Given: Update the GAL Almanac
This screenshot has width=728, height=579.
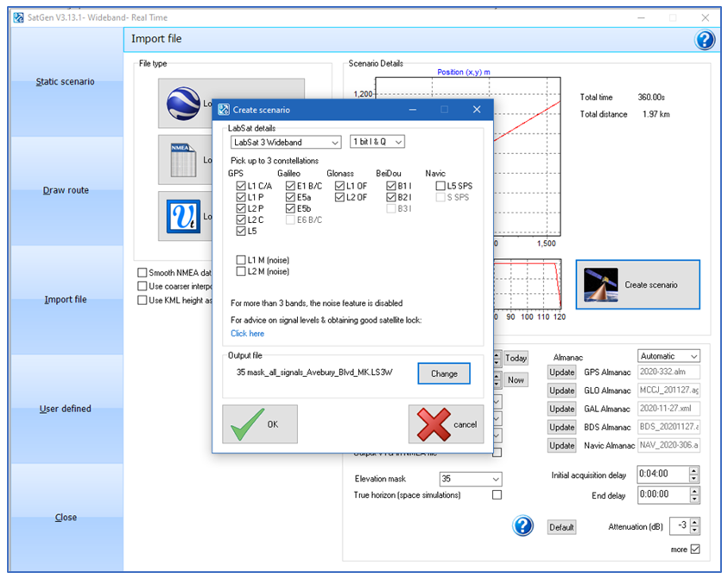Looking at the screenshot, I should pyautogui.click(x=562, y=409).
